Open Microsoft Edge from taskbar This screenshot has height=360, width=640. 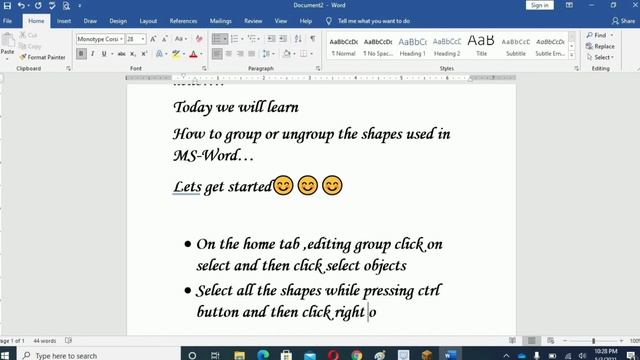[263, 356]
